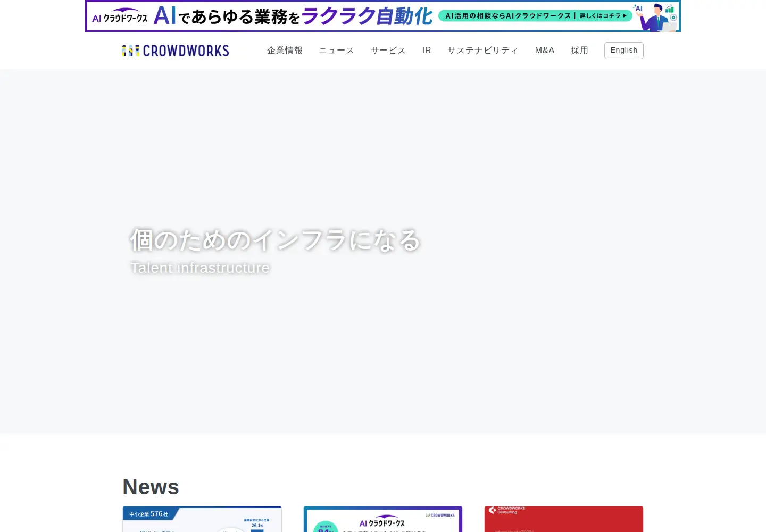Switch language with the English button
The height and width of the screenshot is (532, 766).
(x=624, y=51)
